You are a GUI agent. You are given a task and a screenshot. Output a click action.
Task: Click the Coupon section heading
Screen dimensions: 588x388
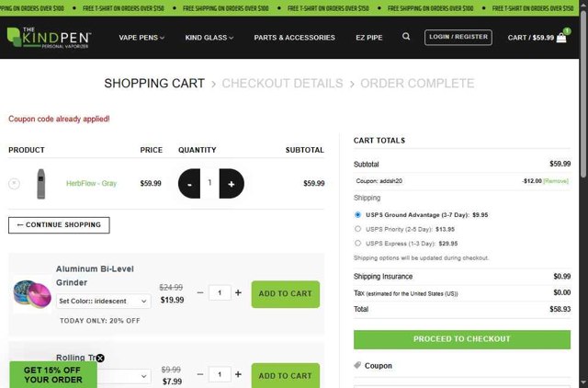tap(379, 366)
